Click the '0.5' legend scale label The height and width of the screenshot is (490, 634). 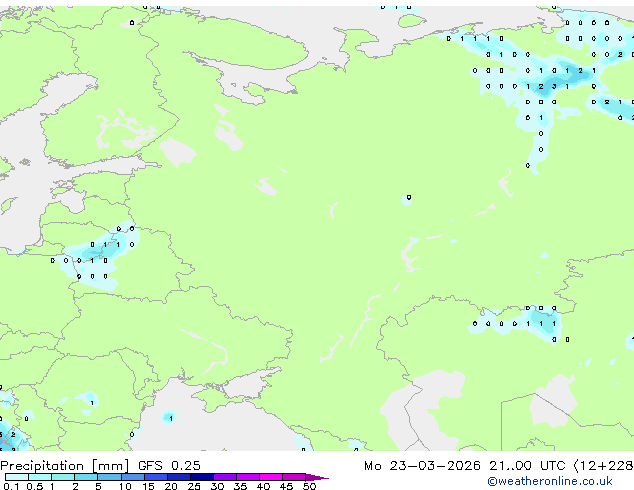pyautogui.click(x=35, y=486)
